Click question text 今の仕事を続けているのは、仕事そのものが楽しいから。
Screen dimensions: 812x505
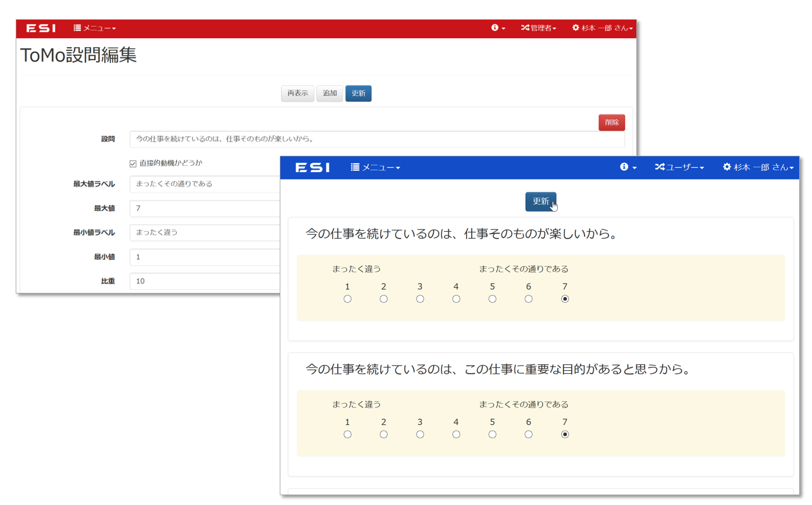click(x=462, y=234)
